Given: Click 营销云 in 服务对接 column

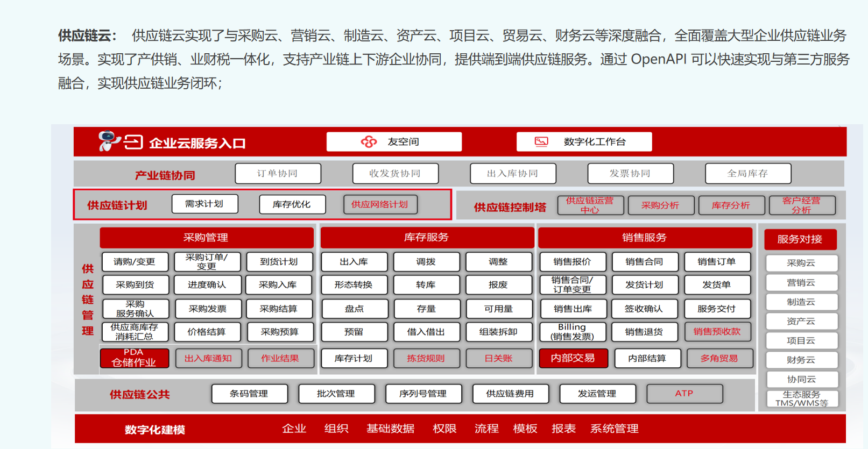Looking at the screenshot, I should pos(802,283).
